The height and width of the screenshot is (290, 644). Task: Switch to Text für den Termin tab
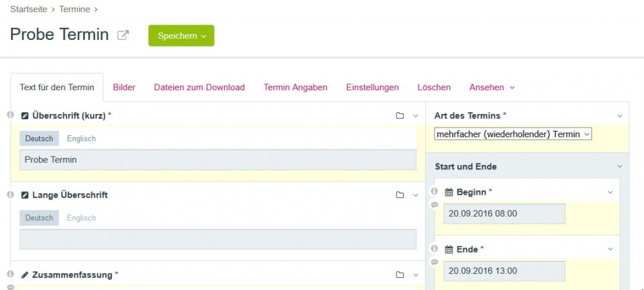point(57,88)
